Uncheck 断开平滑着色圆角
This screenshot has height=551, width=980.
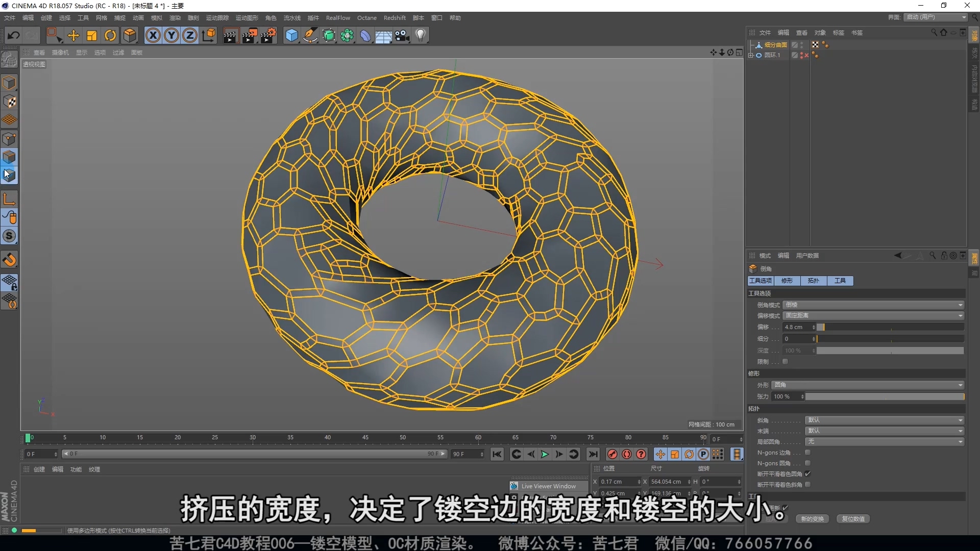(807, 474)
